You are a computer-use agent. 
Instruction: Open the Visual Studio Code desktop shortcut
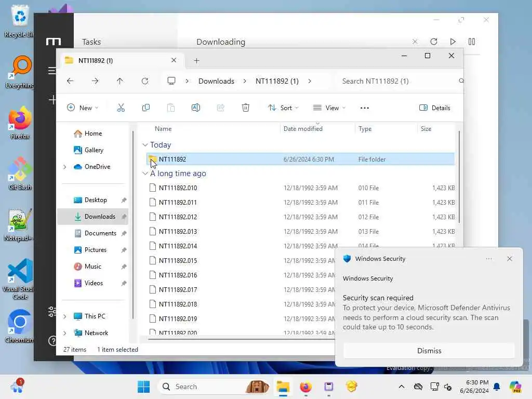pos(20,279)
